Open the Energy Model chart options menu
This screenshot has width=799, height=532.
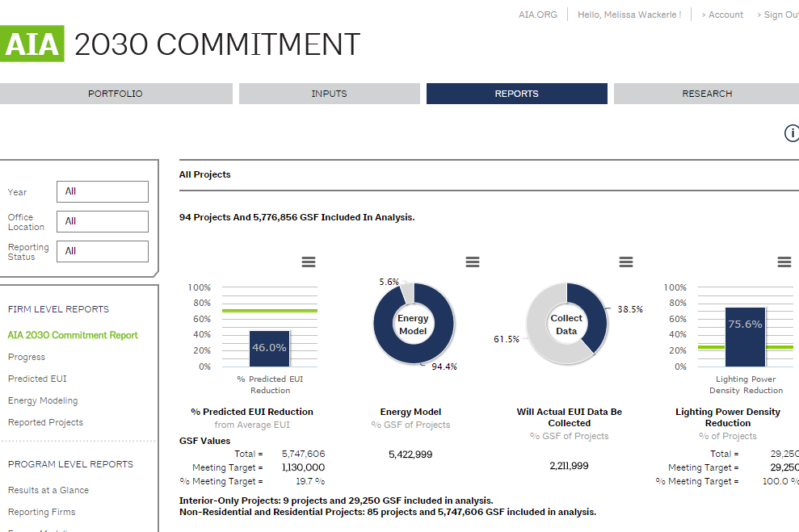coord(473,262)
